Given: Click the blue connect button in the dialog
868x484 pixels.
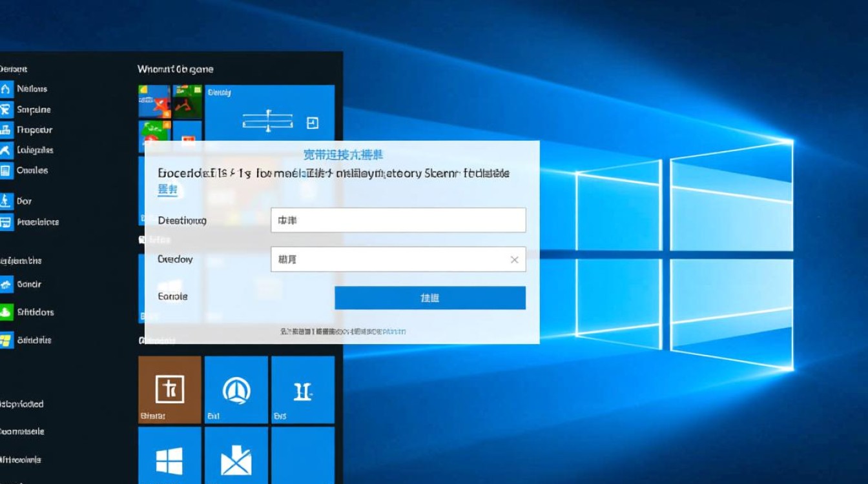Looking at the screenshot, I should click(x=430, y=297).
